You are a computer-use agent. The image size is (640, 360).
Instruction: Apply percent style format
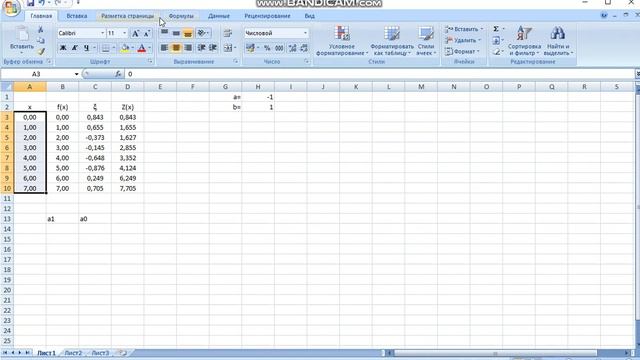tap(267, 48)
